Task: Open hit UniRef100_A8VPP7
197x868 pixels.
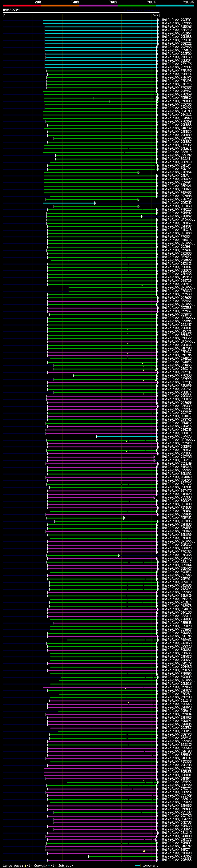Action: coord(176,782)
